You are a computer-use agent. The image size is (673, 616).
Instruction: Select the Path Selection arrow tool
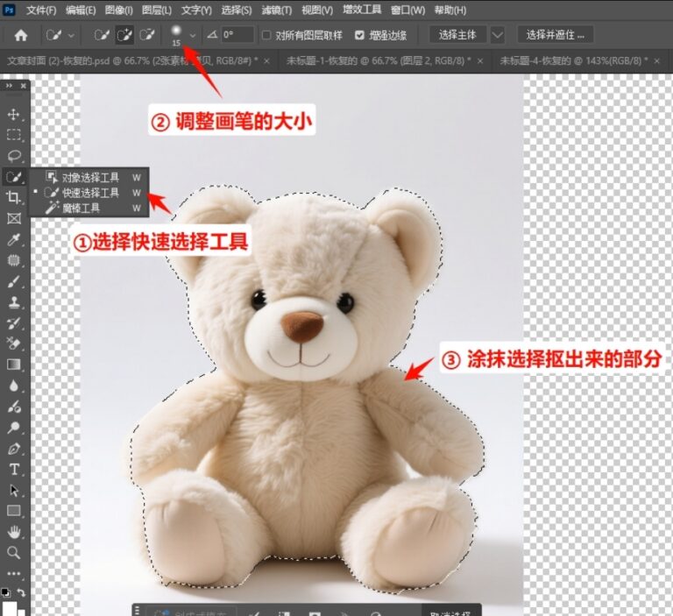tap(14, 490)
